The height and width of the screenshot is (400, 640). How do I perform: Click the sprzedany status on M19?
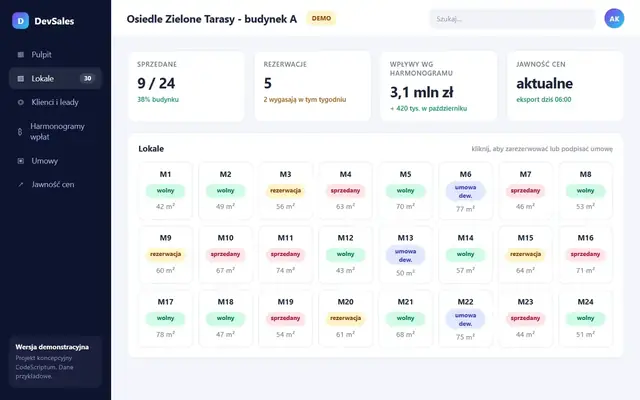pos(285,318)
